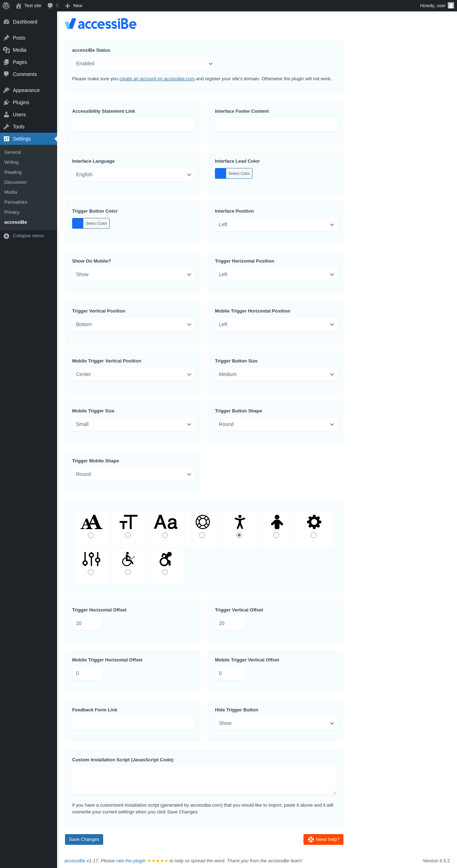
Task: Open the create an account on accessibe.com link
Action: pos(157,79)
